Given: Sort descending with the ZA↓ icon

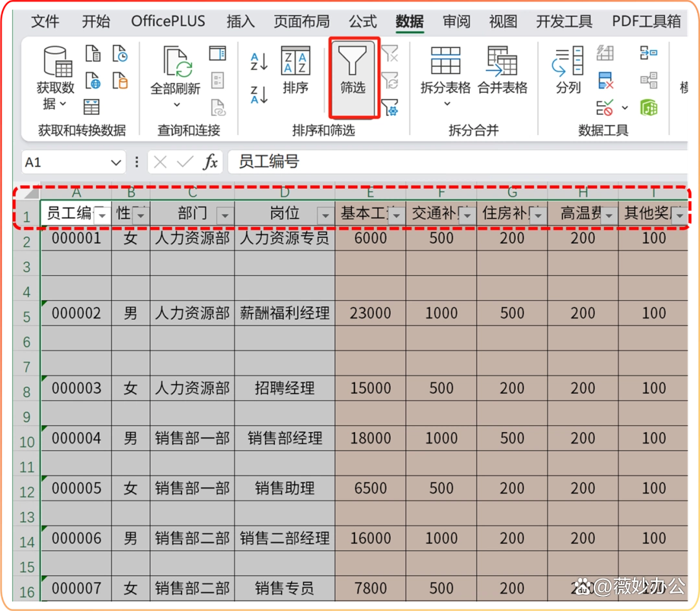Looking at the screenshot, I should tap(258, 94).
